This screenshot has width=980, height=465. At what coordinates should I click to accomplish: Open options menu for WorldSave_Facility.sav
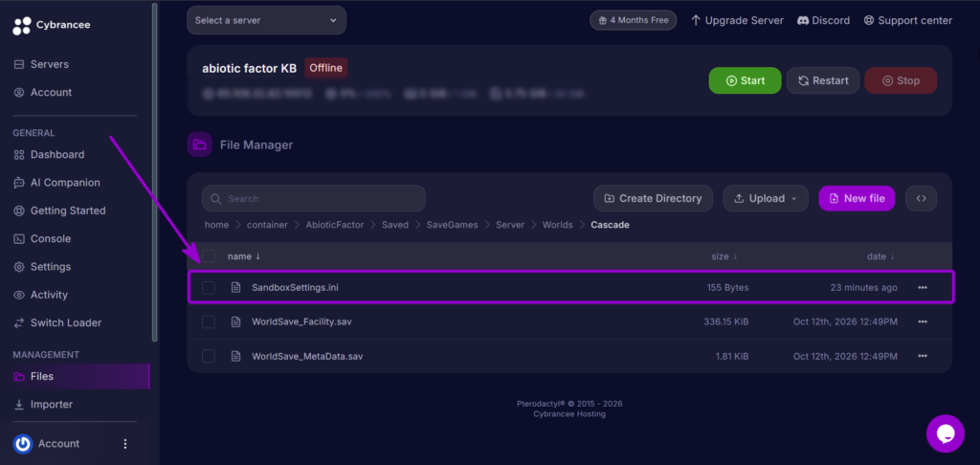pyautogui.click(x=923, y=321)
